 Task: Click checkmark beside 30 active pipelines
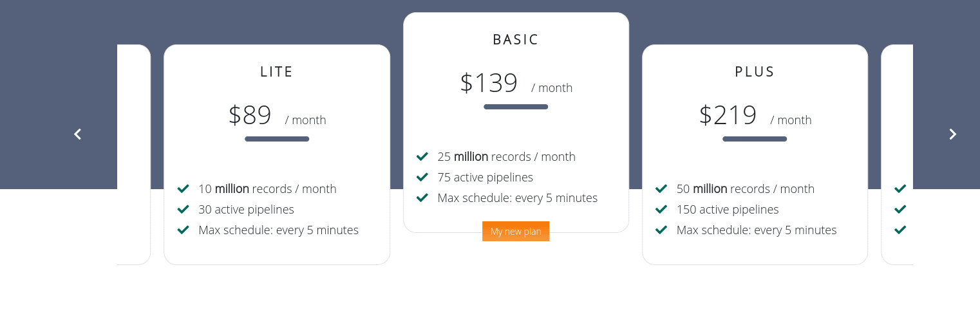click(x=183, y=209)
